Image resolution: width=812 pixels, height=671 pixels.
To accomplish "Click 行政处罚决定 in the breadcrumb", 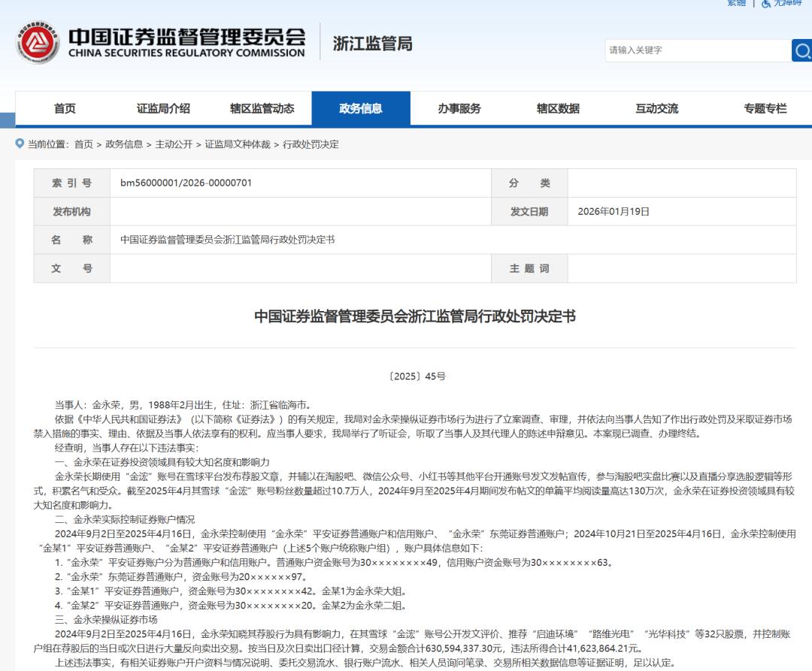I will 311,144.
